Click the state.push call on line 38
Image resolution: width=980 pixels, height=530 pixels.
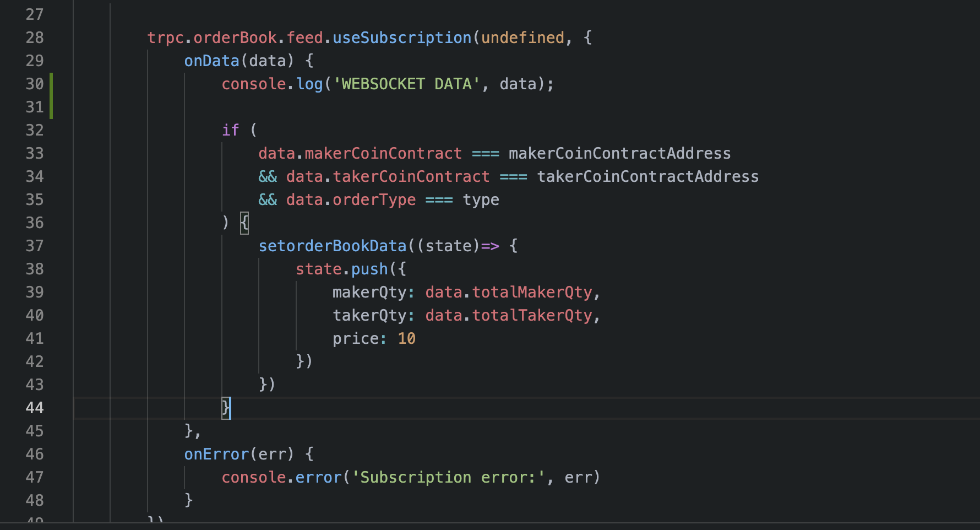(341, 269)
